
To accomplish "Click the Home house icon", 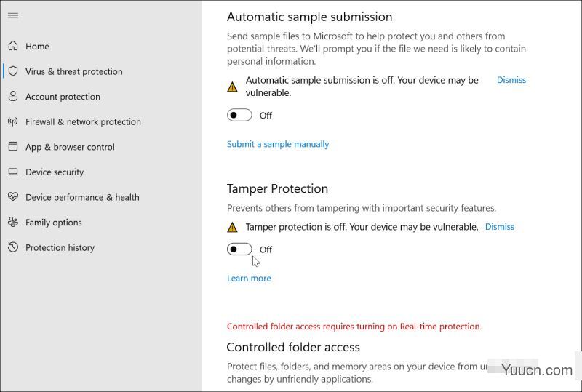I will pyautogui.click(x=13, y=46).
